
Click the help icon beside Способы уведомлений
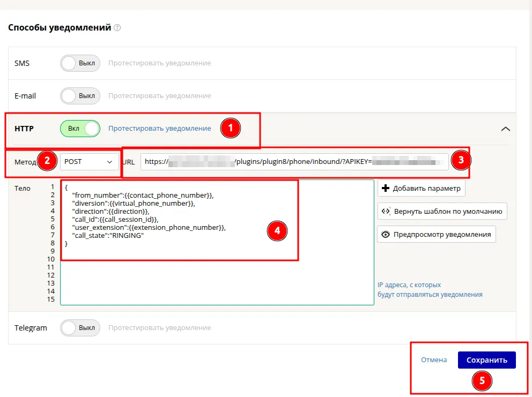click(x=117, y=28)
